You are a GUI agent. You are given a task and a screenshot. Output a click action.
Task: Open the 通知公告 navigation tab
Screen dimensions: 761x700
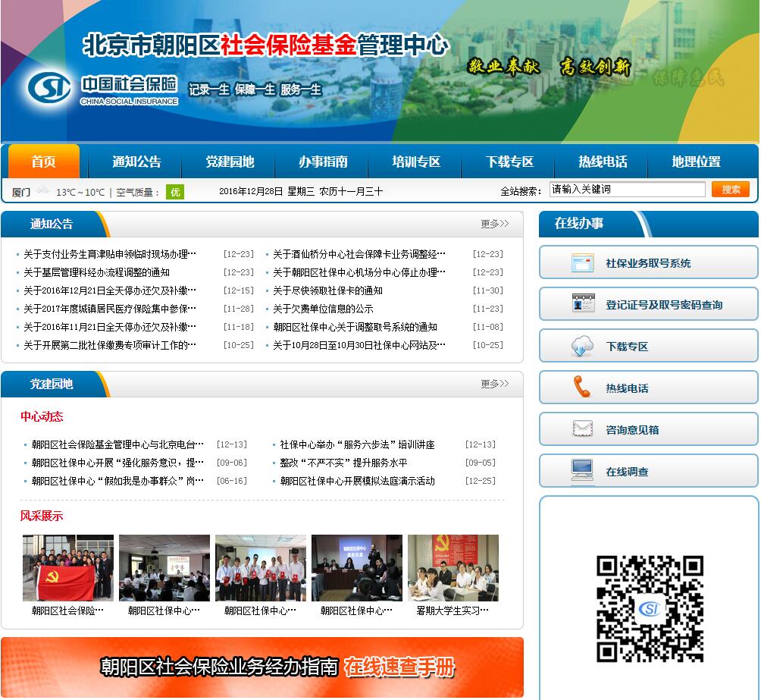tap(136, 162)
